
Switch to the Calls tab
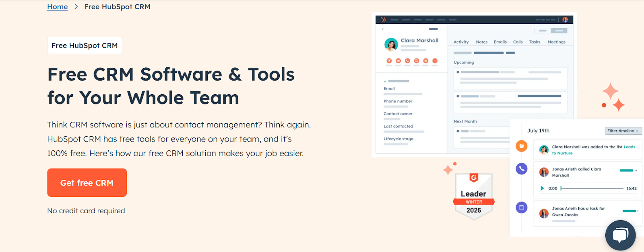(518, 42)
